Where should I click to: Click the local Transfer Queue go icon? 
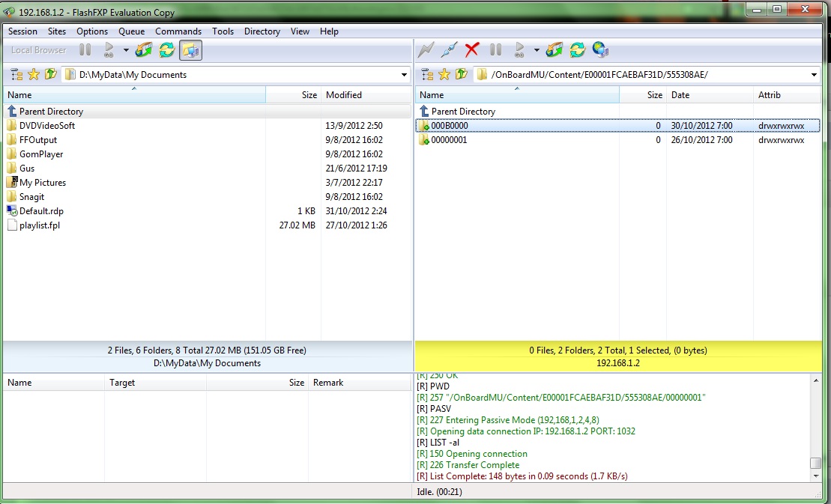(x=109, y=50)
